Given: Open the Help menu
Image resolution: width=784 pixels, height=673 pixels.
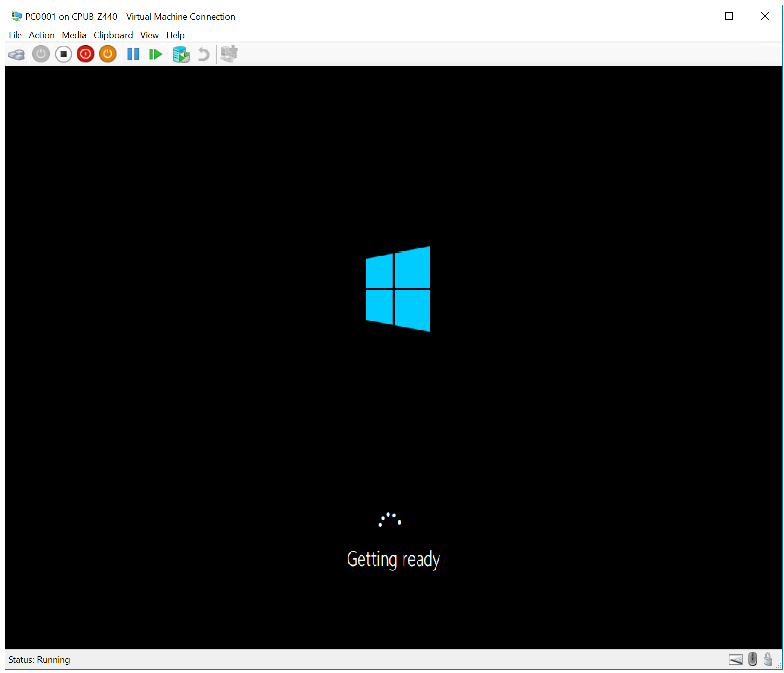Looking at the screenshot, I should (175, 35).
